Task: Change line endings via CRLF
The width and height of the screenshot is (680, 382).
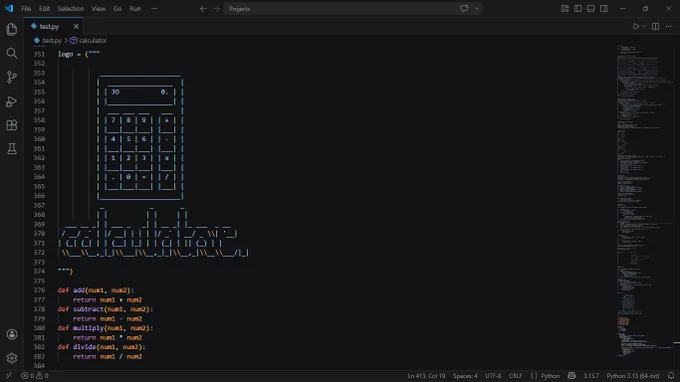Action: point(515,375)
